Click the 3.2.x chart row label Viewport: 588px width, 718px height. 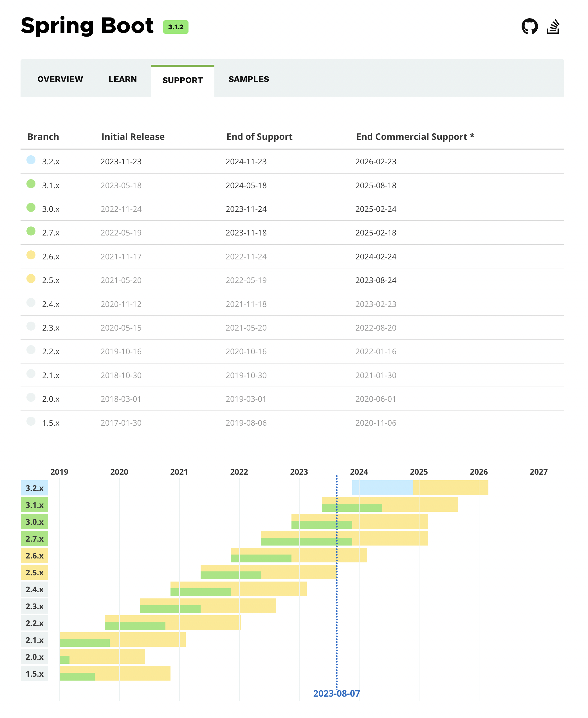point(35,488)
